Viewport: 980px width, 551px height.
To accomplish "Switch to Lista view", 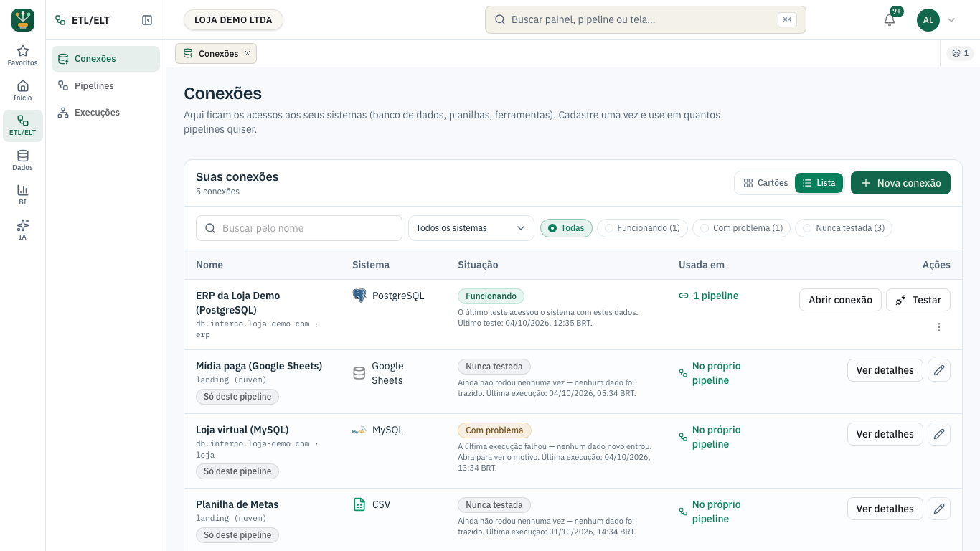I will pos(819,183).
